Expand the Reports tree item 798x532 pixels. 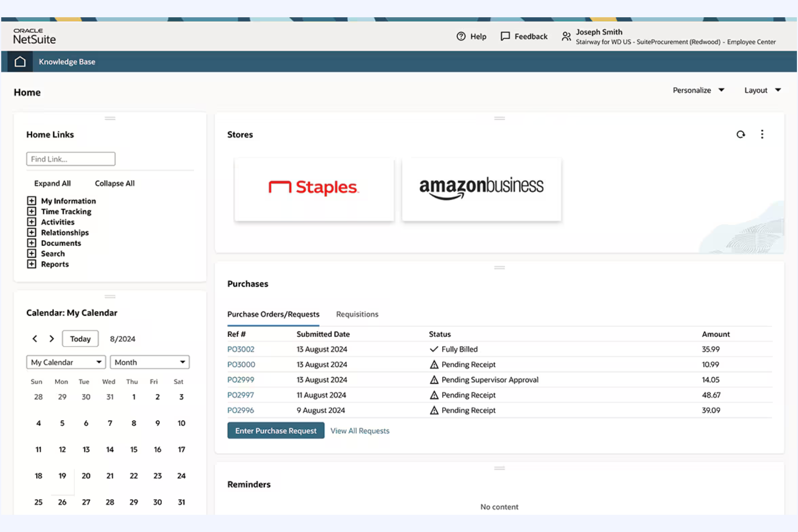coord(31,264)
